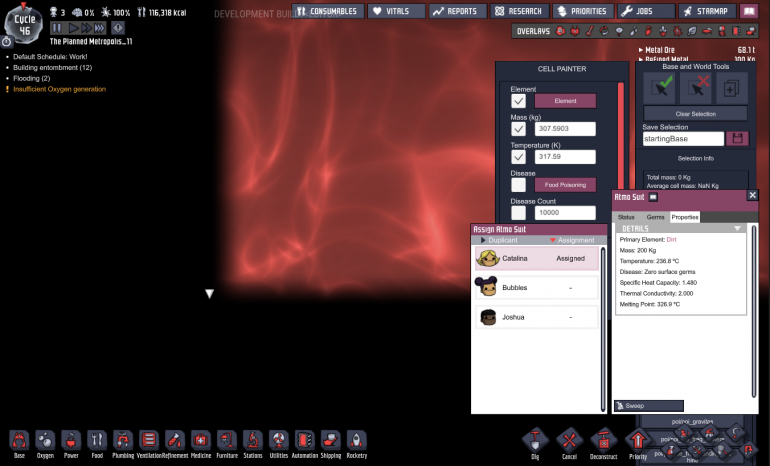Image resolution: width=770 pixels, height=466 pixels.
Task: Collapse the Details section arrow
Action: pos(738,229)
